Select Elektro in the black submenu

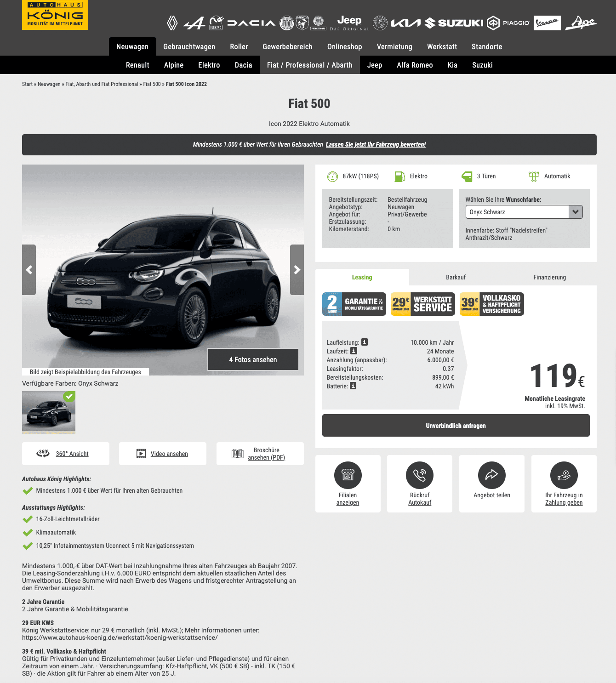click(x=209, y=65)
